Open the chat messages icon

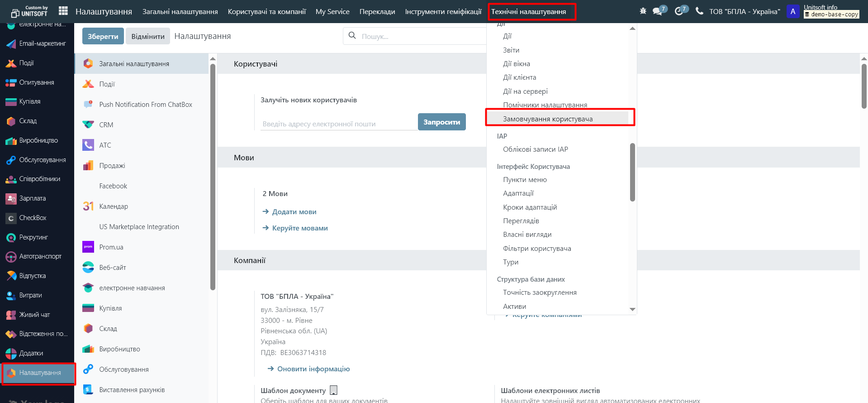[x=658, y=11]
